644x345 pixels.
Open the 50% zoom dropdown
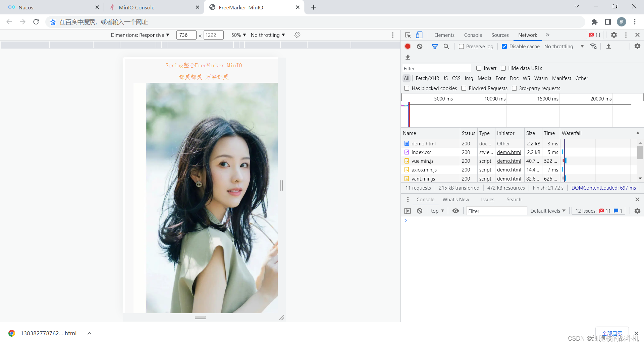[x=238, y=35]
